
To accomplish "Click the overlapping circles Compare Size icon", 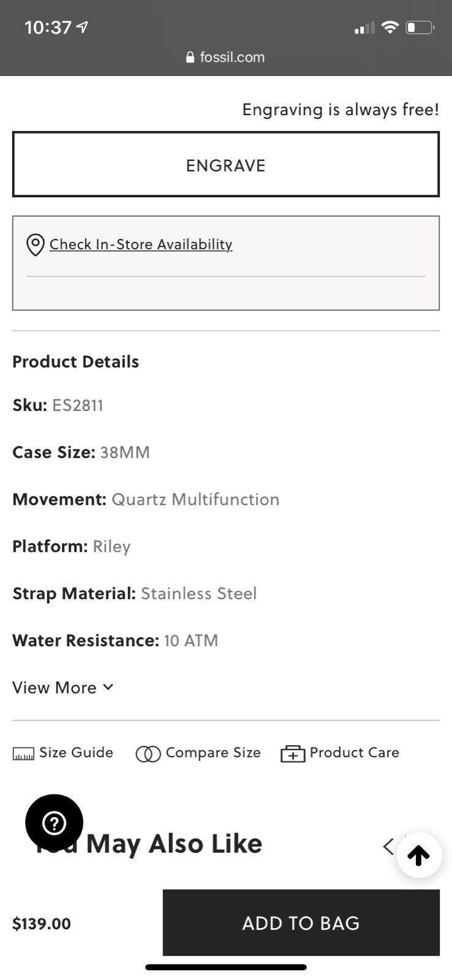I will click(148, 754).
